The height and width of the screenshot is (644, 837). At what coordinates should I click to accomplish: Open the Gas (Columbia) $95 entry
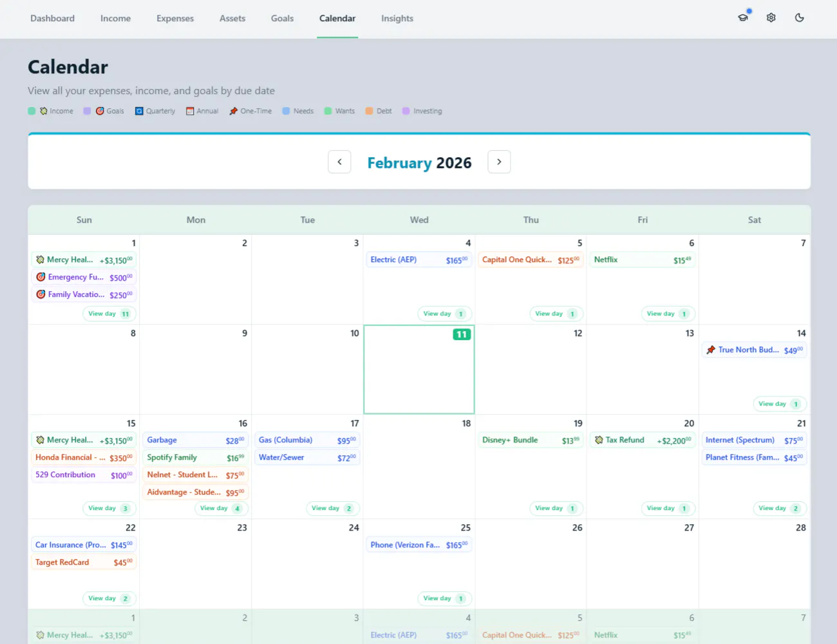tap(307, 440)
